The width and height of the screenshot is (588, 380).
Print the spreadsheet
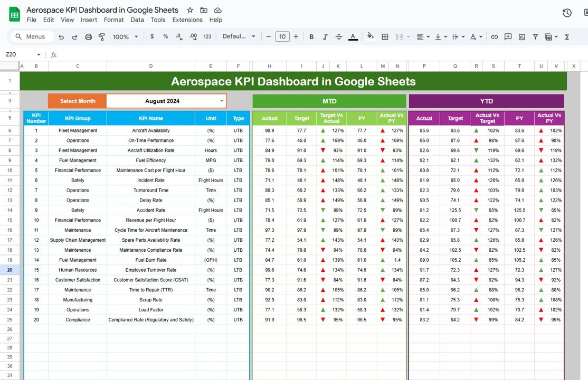pyautogui.click(x=88, y=37)
